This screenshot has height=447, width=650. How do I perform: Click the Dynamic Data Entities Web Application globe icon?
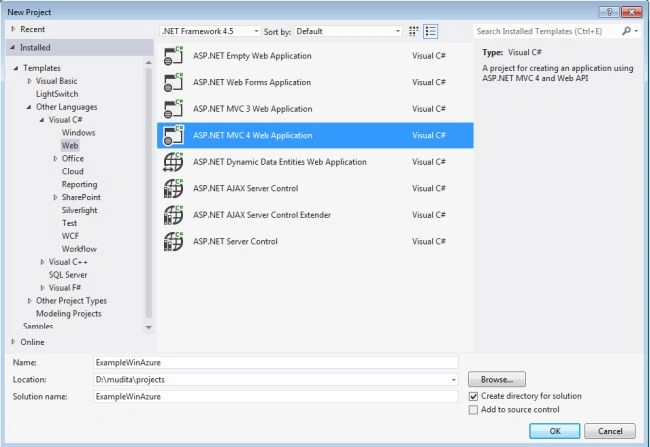tap(173, 162)
